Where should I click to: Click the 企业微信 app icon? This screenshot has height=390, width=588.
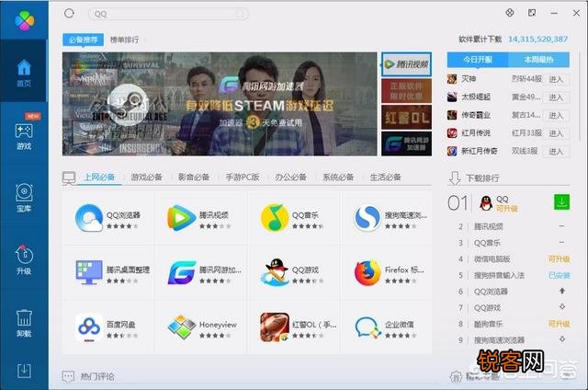(x=367, y=327)
